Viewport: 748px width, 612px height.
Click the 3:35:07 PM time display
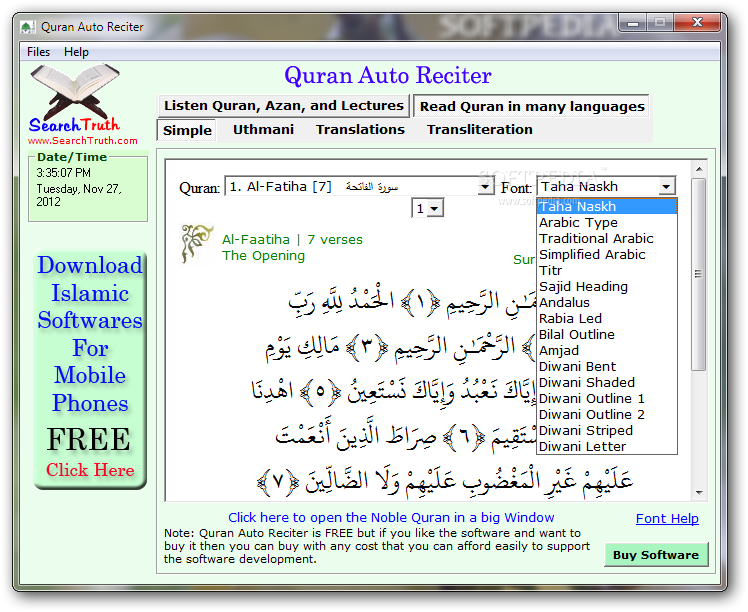point(63,173)
